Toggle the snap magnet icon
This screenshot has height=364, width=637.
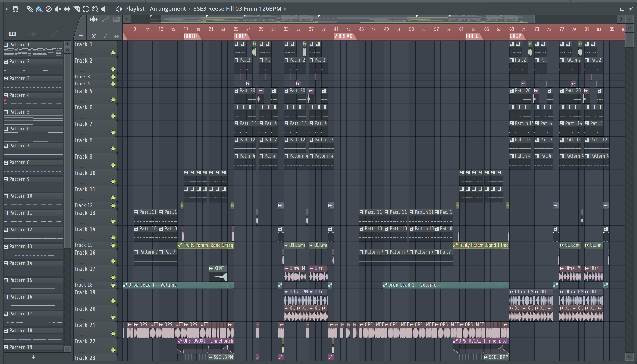(x=15, y=9)
